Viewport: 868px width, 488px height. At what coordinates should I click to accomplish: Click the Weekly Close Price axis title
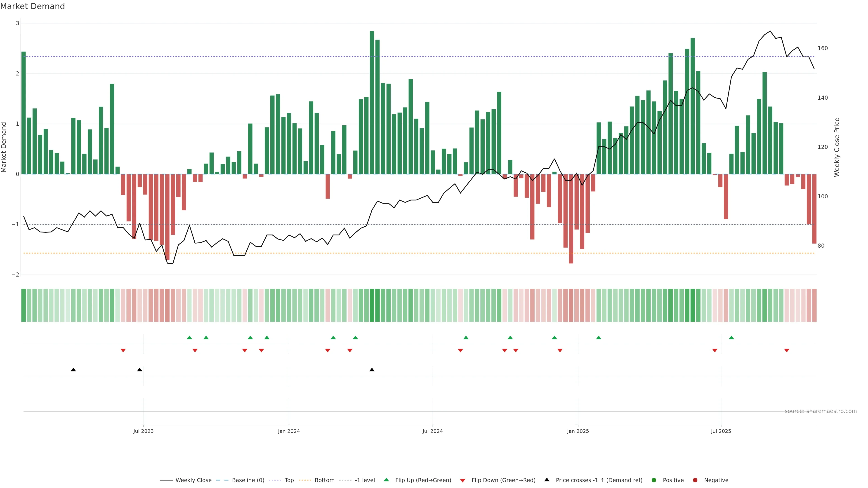pyautogui.click(x=837, y=147)
